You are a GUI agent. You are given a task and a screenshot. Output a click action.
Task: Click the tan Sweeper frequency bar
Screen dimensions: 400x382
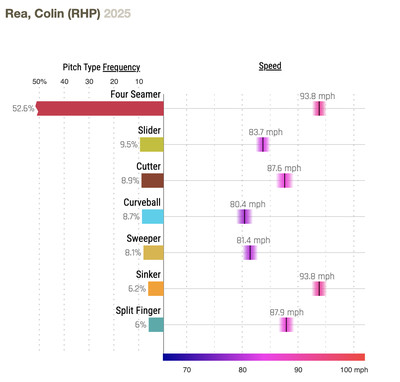point(154,253)
